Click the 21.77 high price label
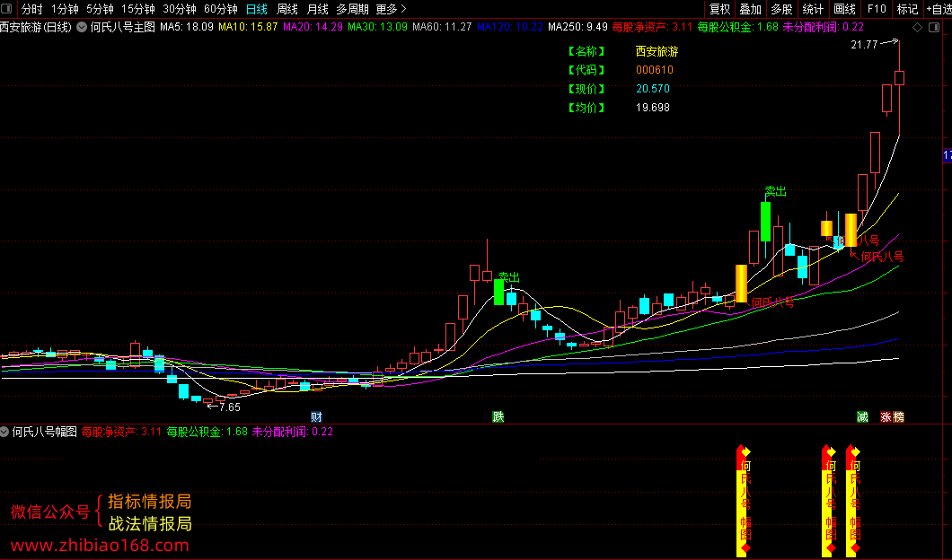Screen dimensions: 952x560 [864, 44]
